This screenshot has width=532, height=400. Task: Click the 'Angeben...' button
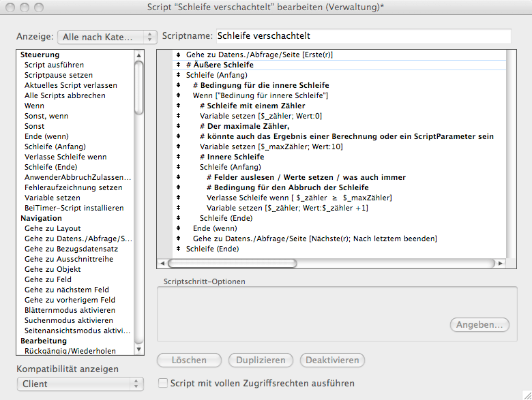[x=479, y=325]
